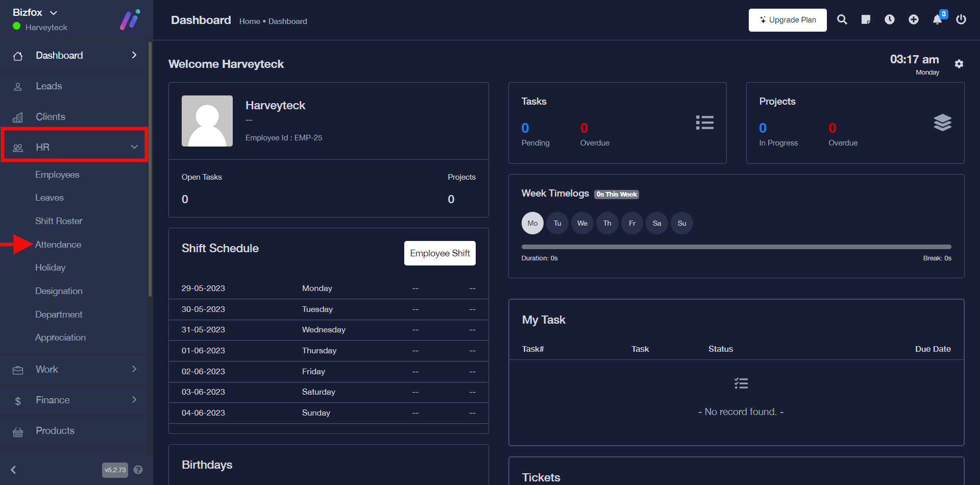Click the power logout icon
This screenshot has height=485, width=980.
(x=961, y=19)
